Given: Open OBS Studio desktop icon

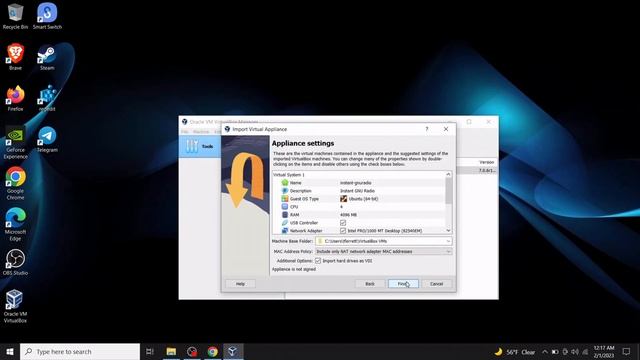Looking at the screenshot, I should 15,262.
